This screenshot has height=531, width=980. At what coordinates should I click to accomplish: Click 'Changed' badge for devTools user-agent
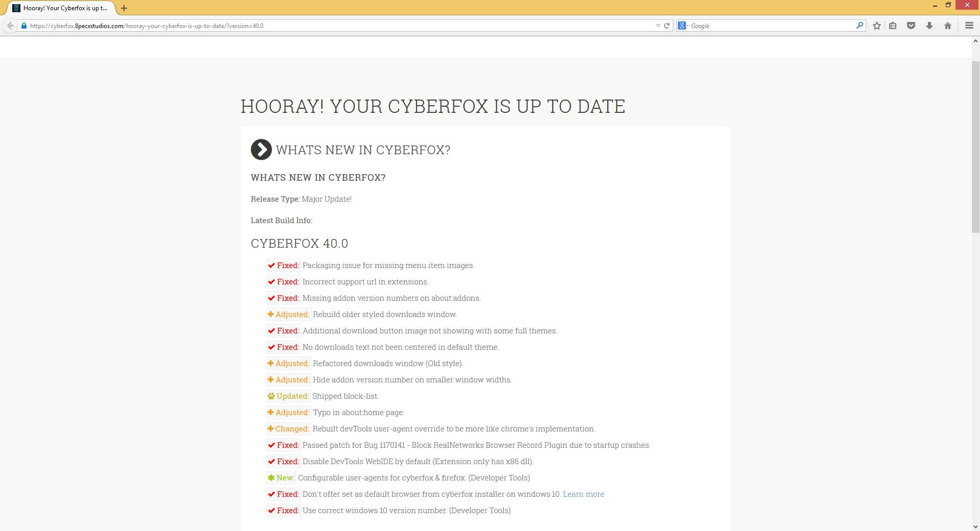288,429
